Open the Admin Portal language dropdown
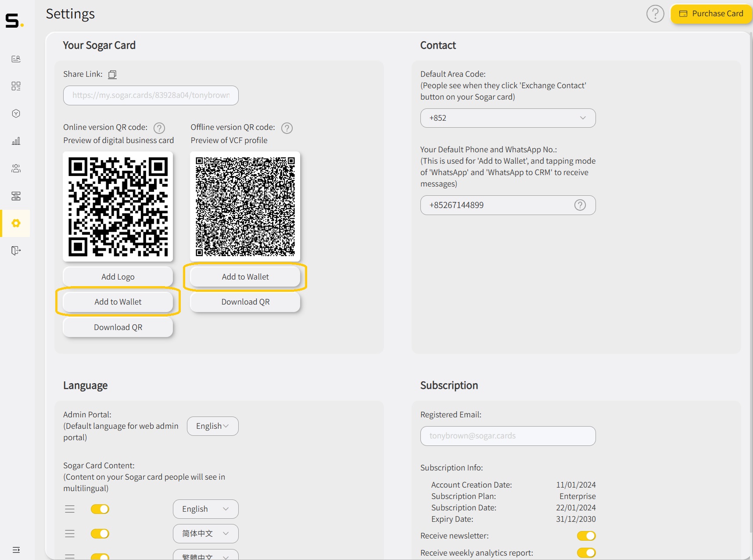This screenshot has width=753, height=560. pyautogui.click(x=213, y=426)
